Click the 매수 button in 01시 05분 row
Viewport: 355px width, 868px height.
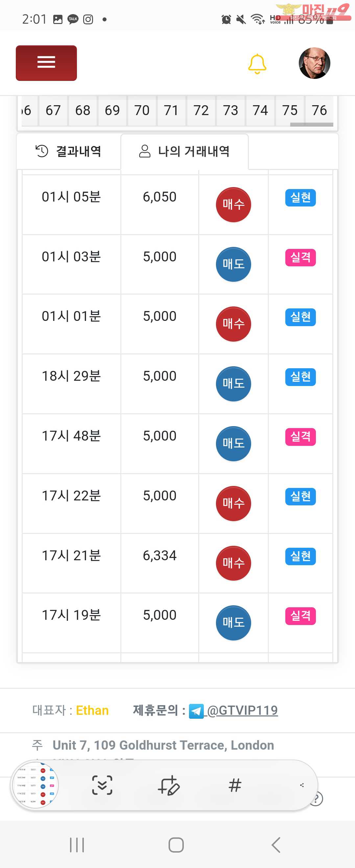[x=233, y=205]
